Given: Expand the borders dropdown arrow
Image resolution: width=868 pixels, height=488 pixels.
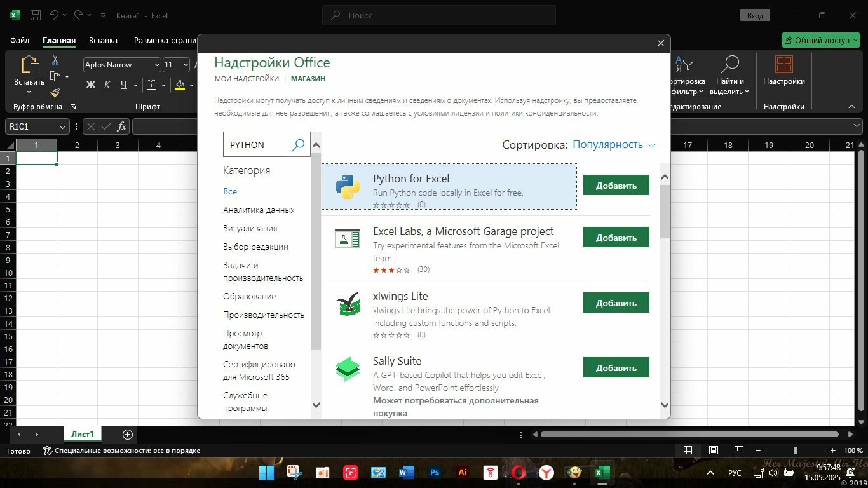Looking at the screenshot, I should coord(163,85).
